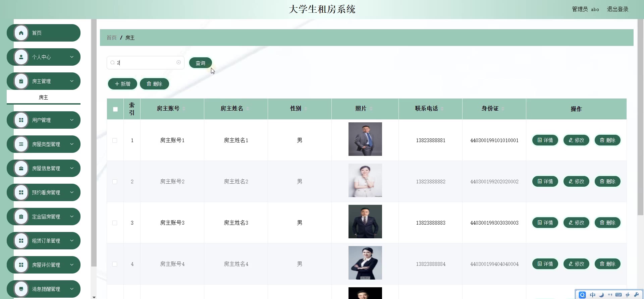This screenshot has height=299, width=644.
Task: Click the moon icon in the IME toolbar
Action: [601, 295]
